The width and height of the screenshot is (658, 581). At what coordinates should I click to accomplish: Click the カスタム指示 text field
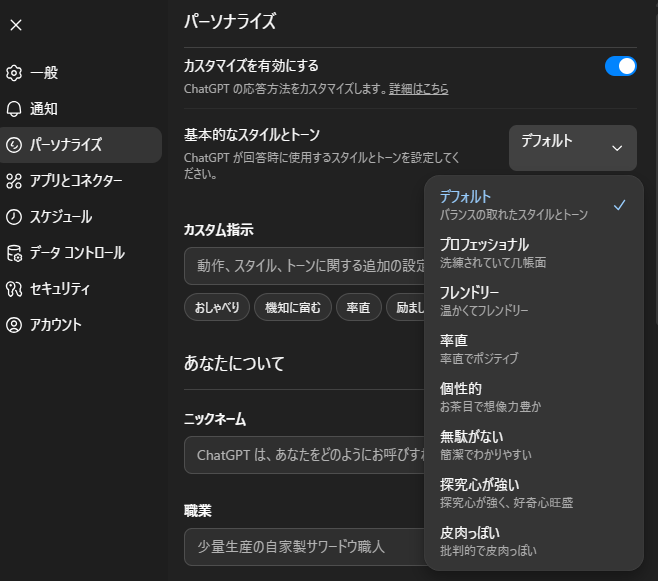click(x=305, y=266)
